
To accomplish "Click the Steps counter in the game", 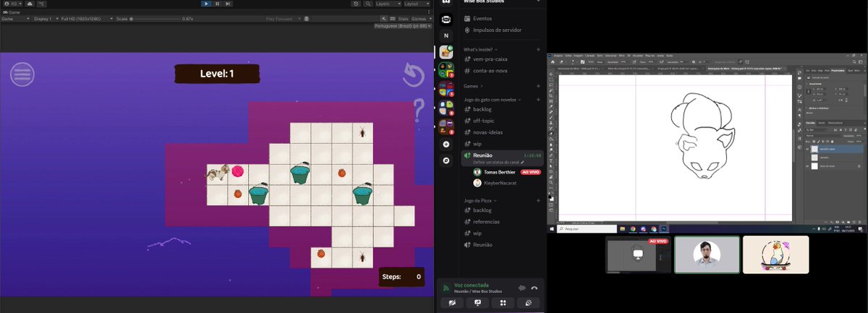I will 401,276.
